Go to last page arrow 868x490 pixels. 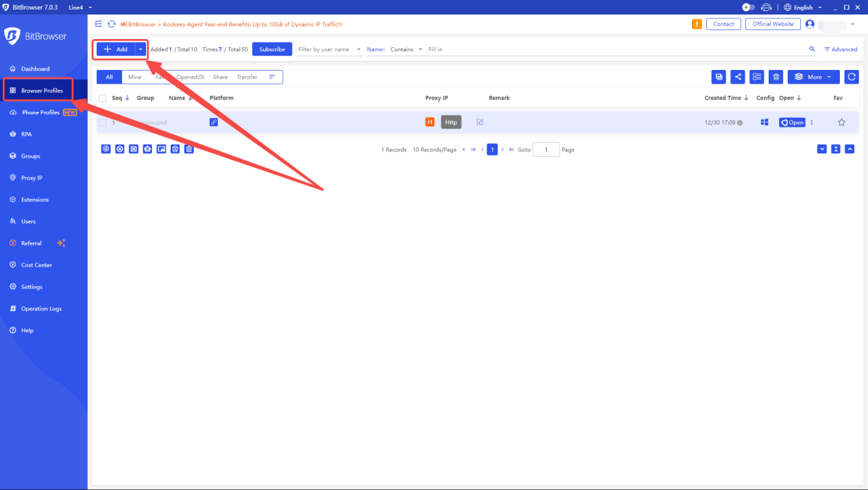coord(511,149)
